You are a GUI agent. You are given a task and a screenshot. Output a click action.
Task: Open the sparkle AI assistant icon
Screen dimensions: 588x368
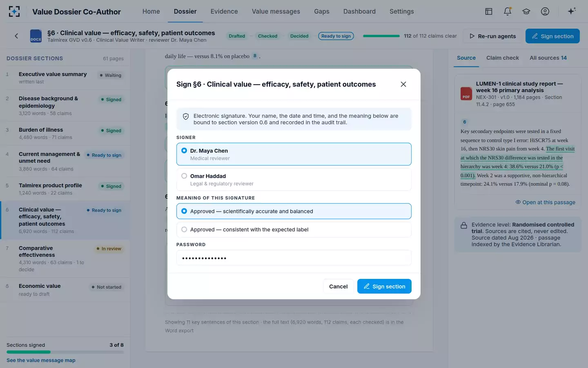(572, 11)
